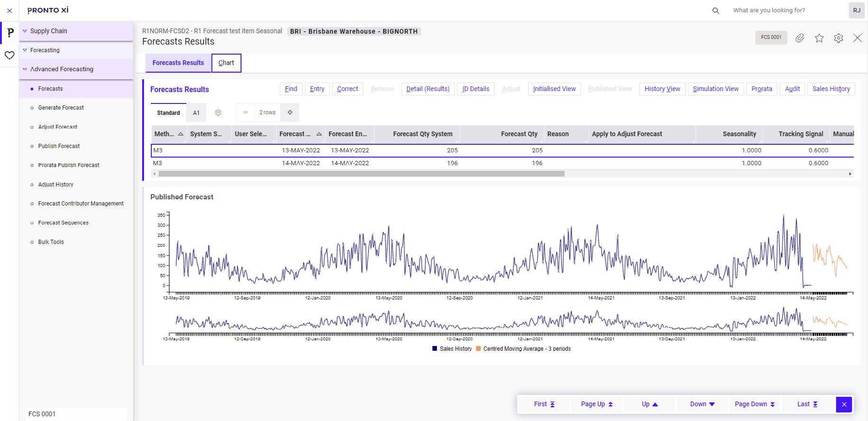Open ID Details
Viewport: 868px width, 421px height.
pos(476,89)
